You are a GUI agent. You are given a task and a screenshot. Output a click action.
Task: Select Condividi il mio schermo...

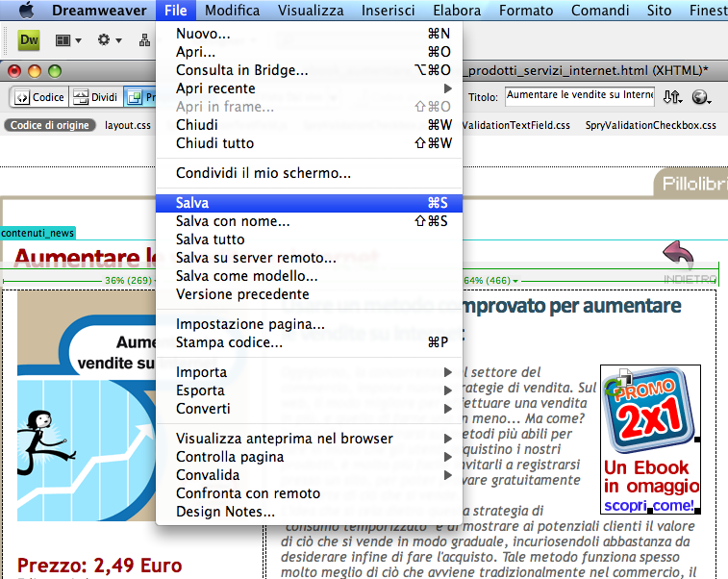click(x=309, y=173)
